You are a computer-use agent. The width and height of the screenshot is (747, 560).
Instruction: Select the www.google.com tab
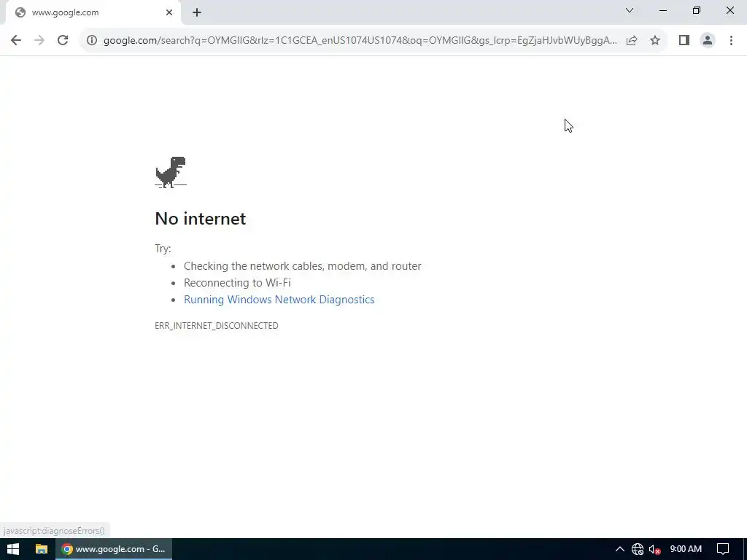click(x=93, y=13)
